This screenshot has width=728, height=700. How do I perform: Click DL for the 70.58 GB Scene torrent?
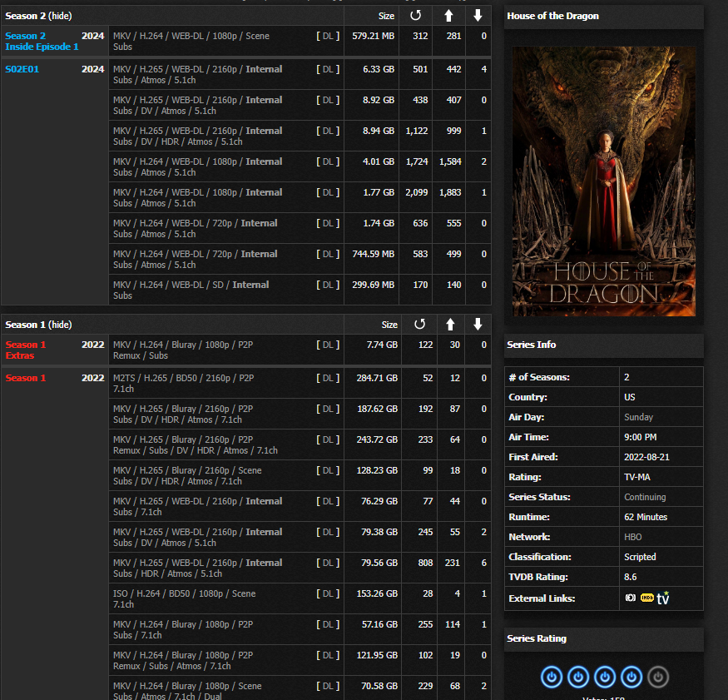point(328,686)
